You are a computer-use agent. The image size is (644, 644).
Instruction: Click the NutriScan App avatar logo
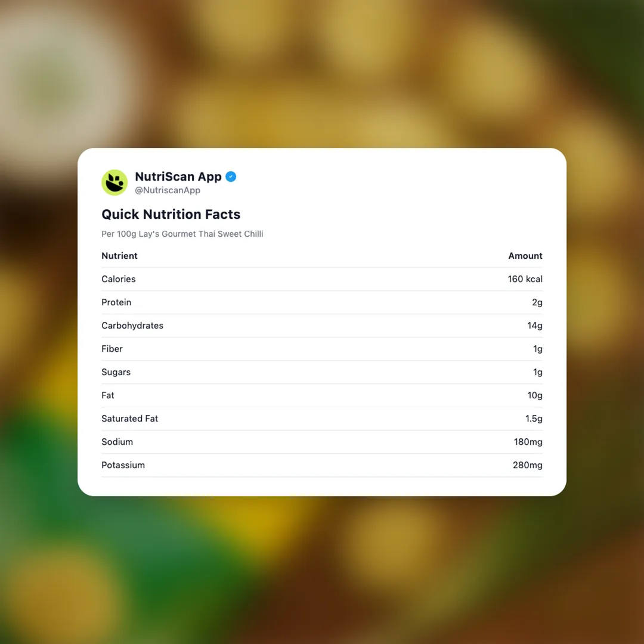114,182
